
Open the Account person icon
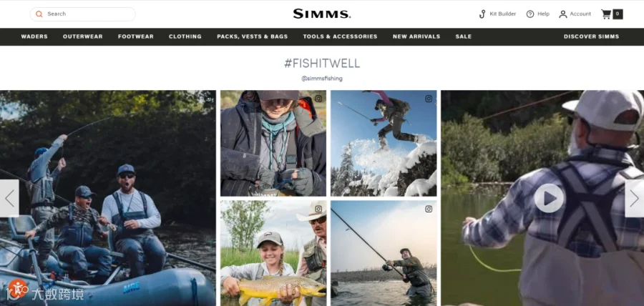(x=562, y=14)
